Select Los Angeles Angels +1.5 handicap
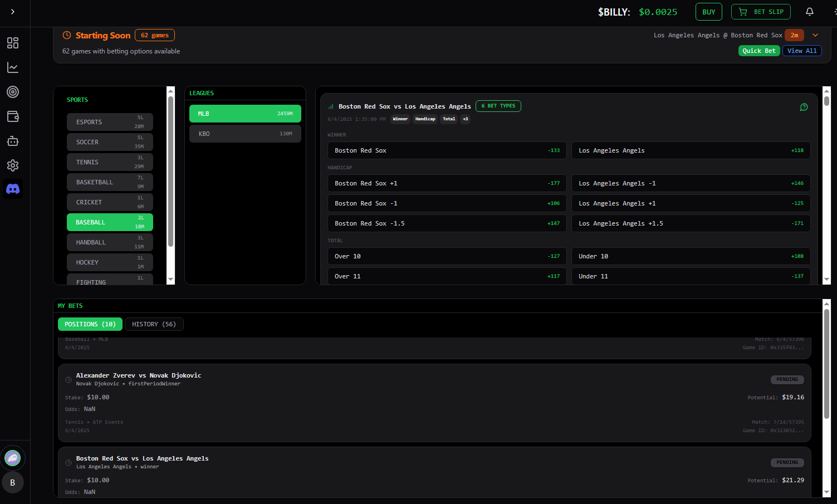 (691, 223)
